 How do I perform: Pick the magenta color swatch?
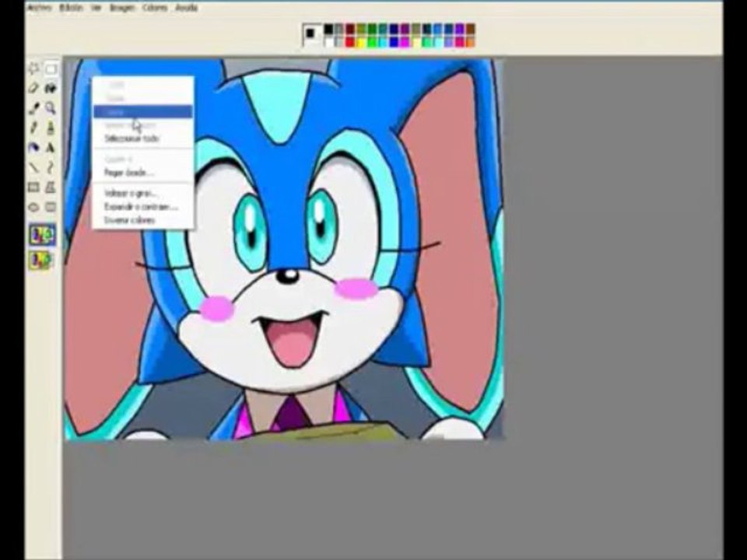pos(405,41)
